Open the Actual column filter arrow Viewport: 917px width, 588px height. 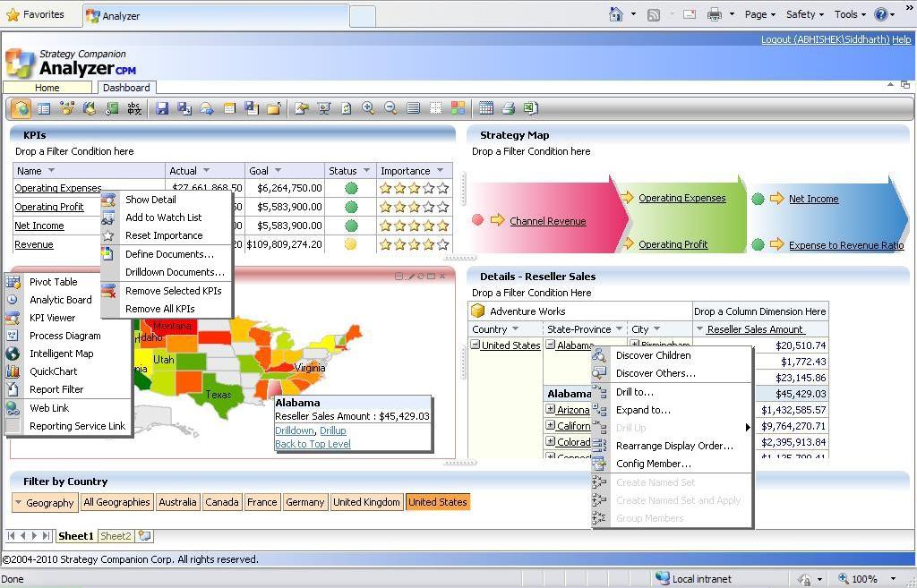pos(207,170)
